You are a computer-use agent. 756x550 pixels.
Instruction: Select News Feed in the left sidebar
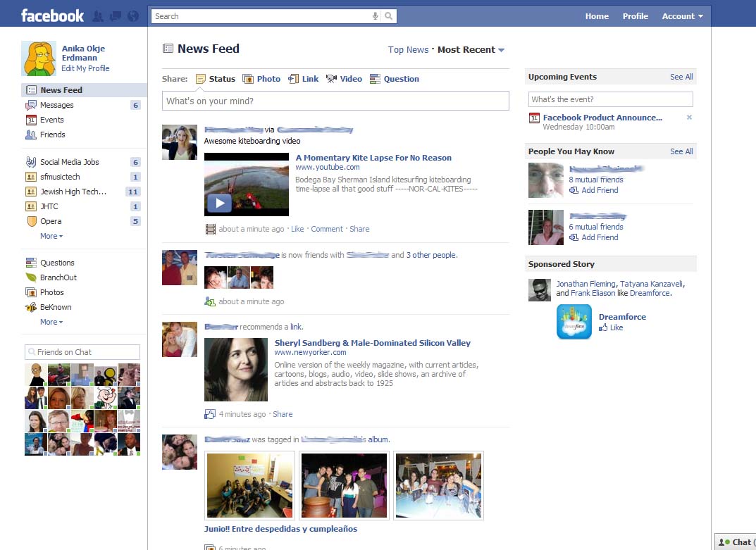[84, 90]
